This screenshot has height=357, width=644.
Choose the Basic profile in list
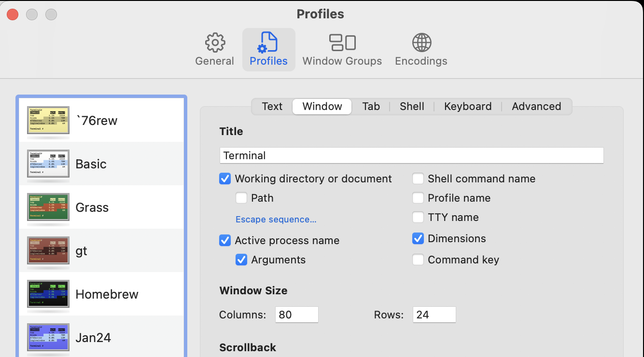(x=91, y=164)
